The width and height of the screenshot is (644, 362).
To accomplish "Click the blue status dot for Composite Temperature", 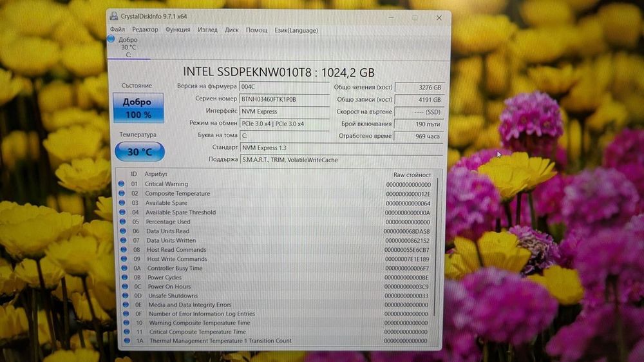I will [x=122, y=193].
